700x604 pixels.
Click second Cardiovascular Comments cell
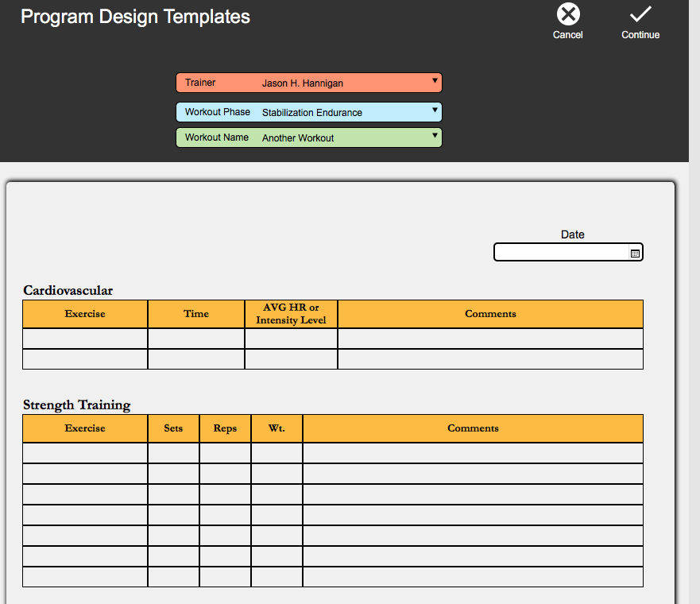click(x=490, y=359)
